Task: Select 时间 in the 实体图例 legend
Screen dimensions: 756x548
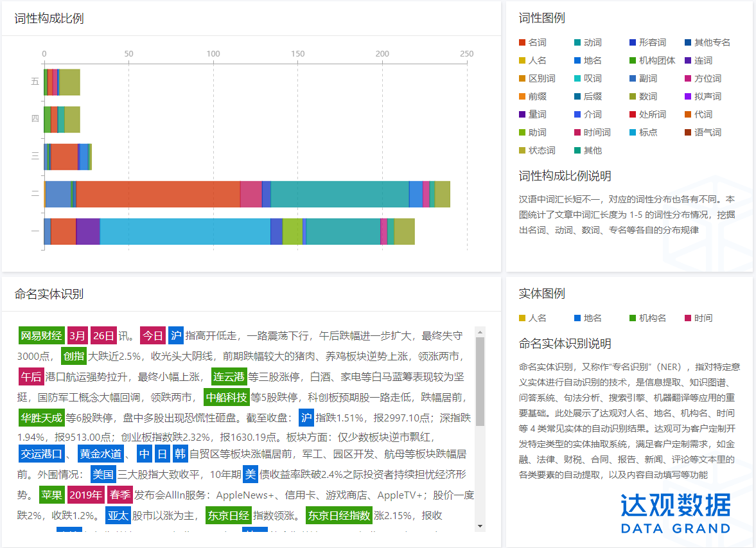Action: [x=703, y=318]
